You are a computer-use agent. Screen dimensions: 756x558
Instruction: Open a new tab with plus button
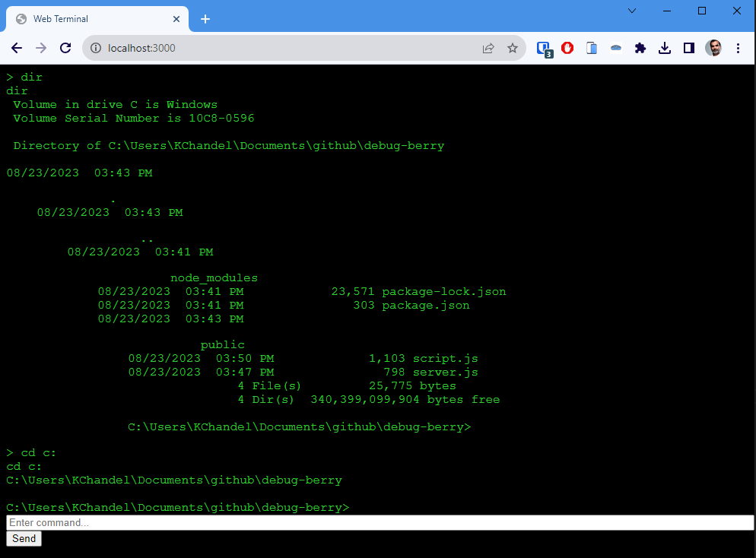tap(205, 19)
